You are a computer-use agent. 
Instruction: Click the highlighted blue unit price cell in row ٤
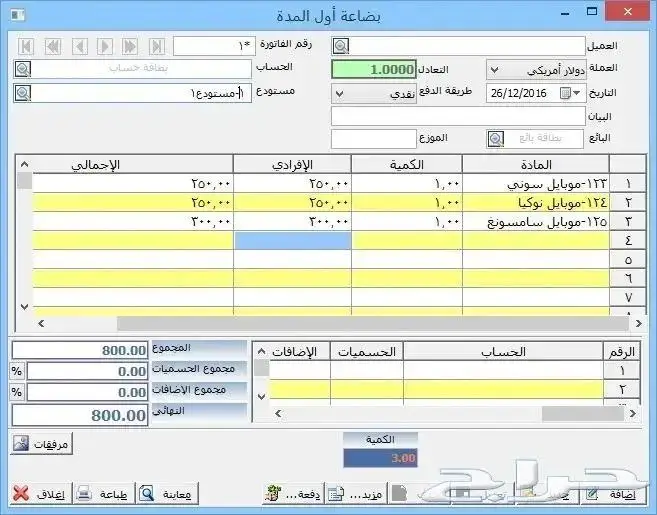pos(292,241)
